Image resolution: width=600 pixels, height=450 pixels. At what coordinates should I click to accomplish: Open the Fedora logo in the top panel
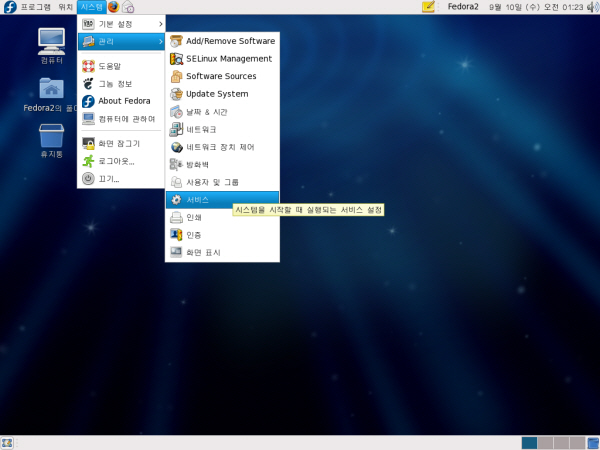click(x=10, y=7)
